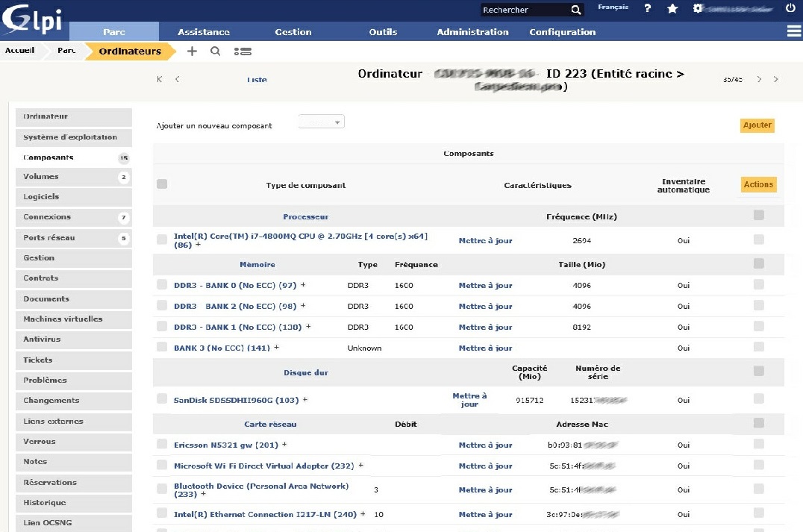Click the search magnifier icon near Ordinateurs breadcrumb
This screenshot has width=803, height=532.
point(213,51)
